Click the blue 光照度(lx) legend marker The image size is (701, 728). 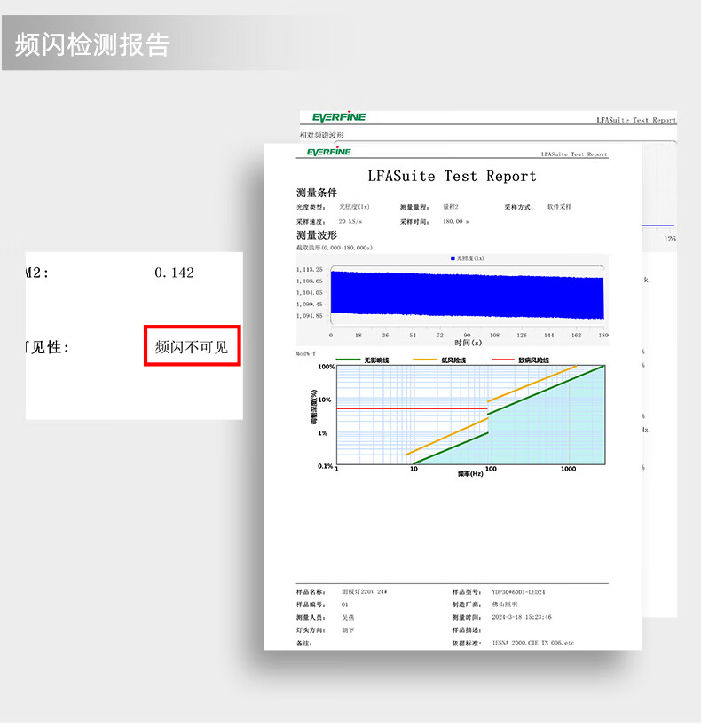tap(453, 257)
